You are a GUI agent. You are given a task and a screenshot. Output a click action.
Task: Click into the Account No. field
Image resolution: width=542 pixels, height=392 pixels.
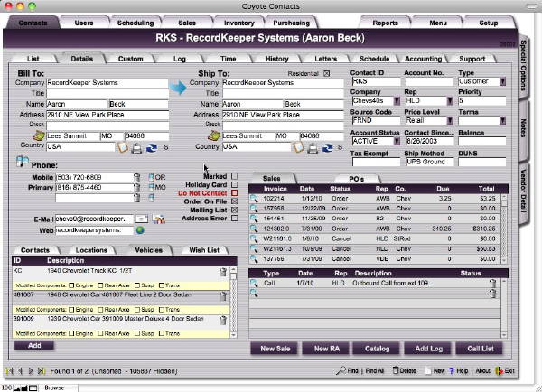[x=429, y=81]
